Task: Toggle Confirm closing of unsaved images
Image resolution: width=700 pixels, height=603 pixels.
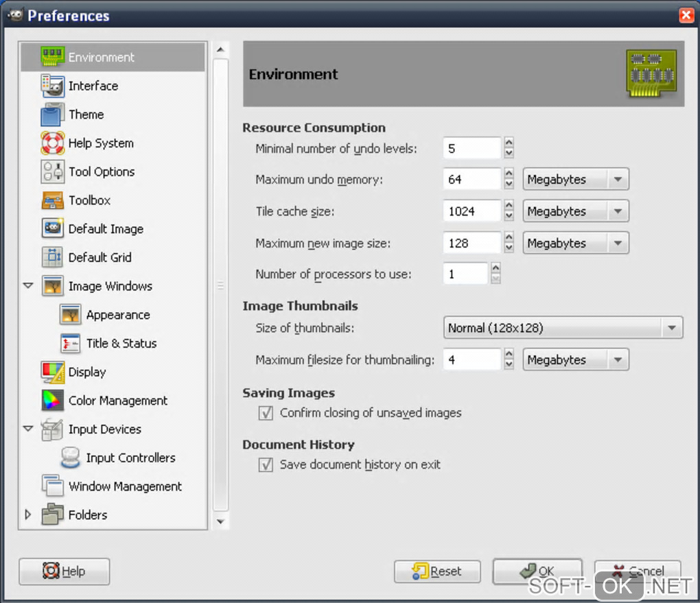Action: click(x=266, y=413)
